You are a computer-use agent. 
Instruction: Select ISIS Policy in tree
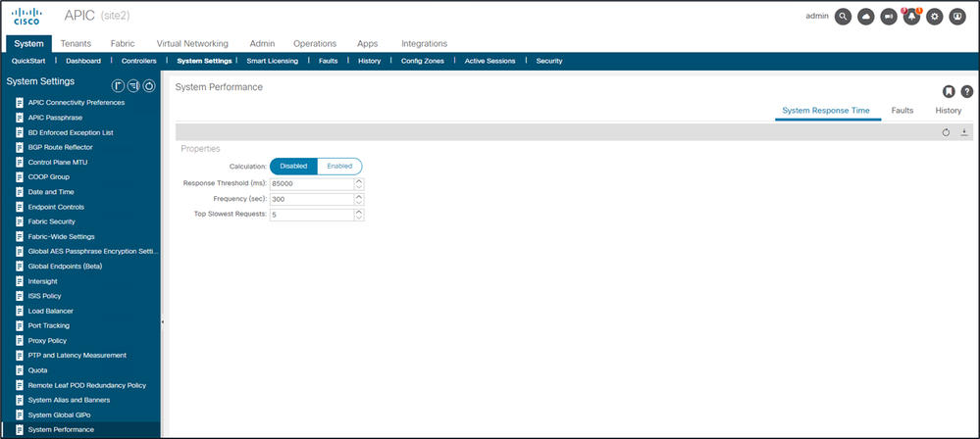point(44,296)
